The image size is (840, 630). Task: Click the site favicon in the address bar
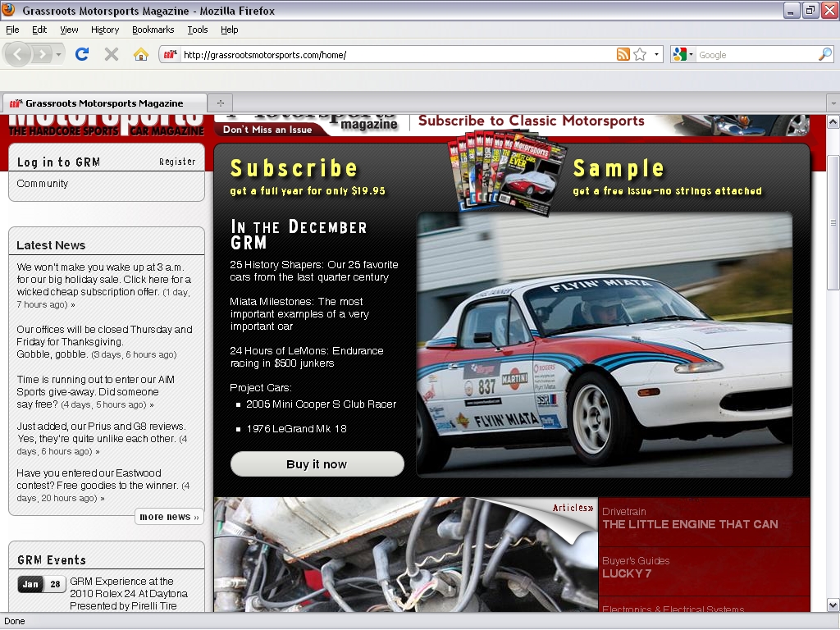tap(171, 54)
